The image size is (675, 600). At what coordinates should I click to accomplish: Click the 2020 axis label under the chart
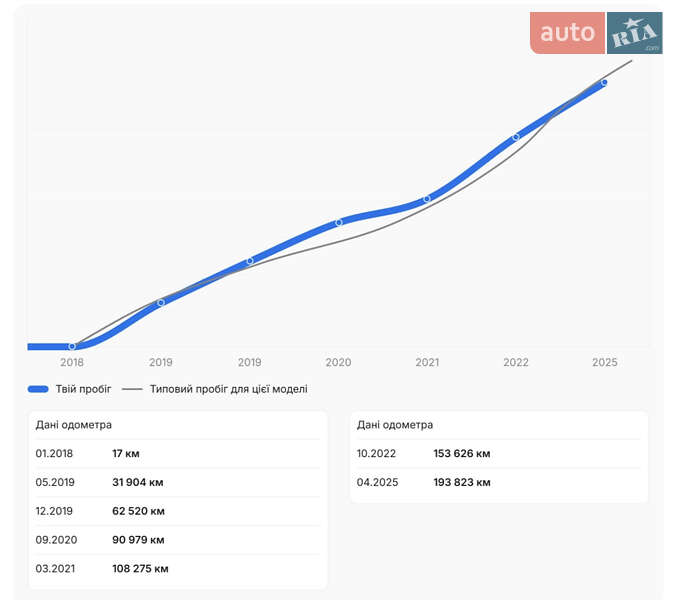tap(338, 363)
